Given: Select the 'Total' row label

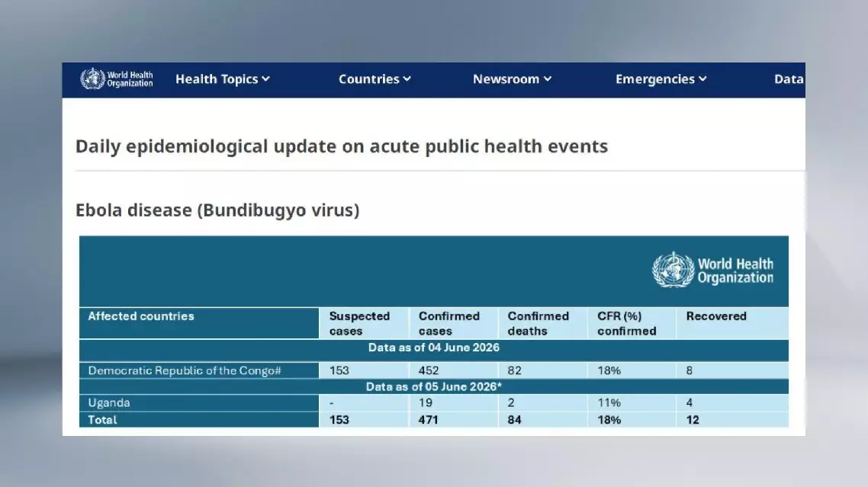Looking at the screenshot, I should (102, 420).
